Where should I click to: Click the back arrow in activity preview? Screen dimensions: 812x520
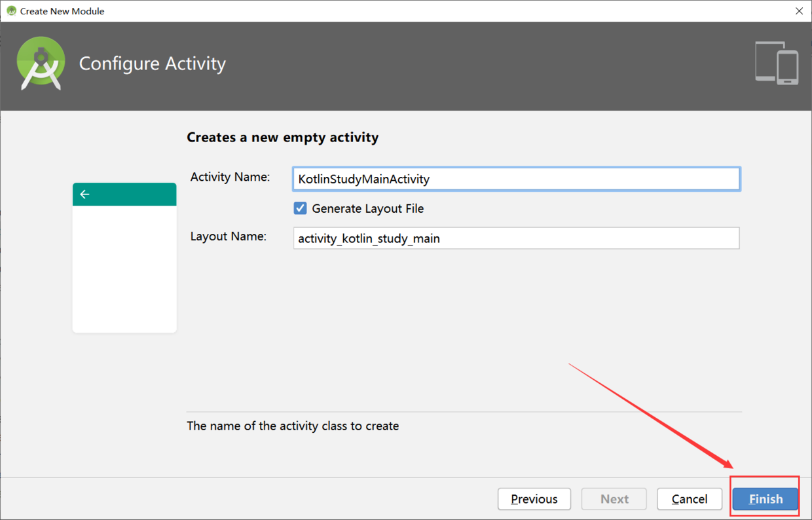[x=84, y=195]
